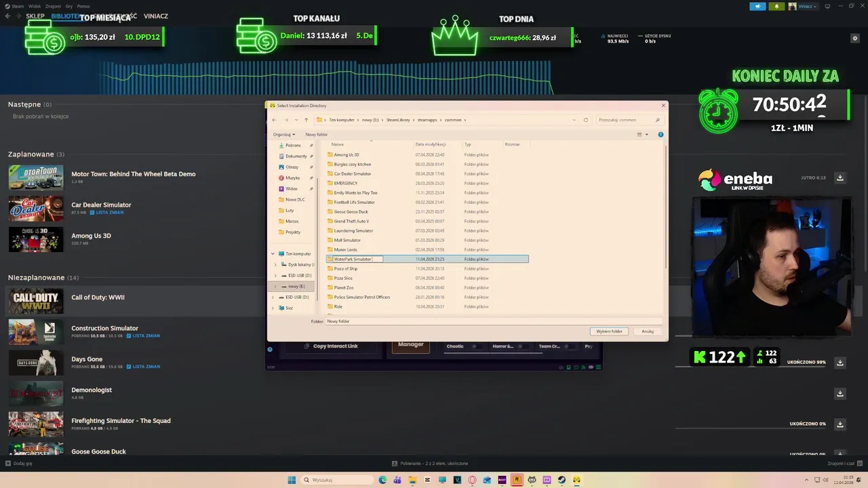The height and width of the screenshot is (488, 868).
Task: Click the taskbar Wyszukaj search box
Action: (337, 480)
